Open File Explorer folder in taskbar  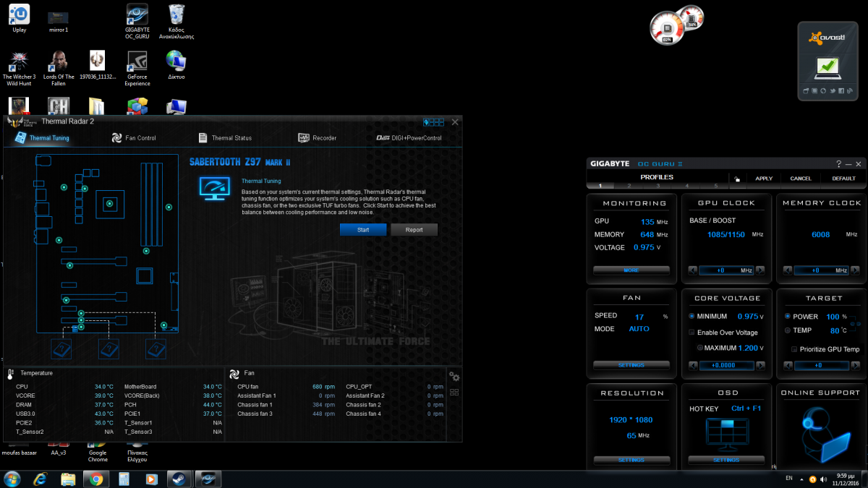tap(68, 479)
